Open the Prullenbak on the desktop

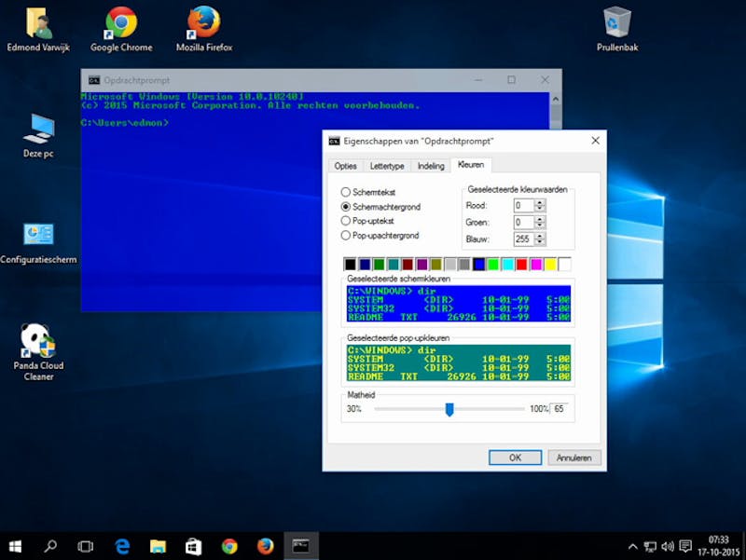[616, 23]
